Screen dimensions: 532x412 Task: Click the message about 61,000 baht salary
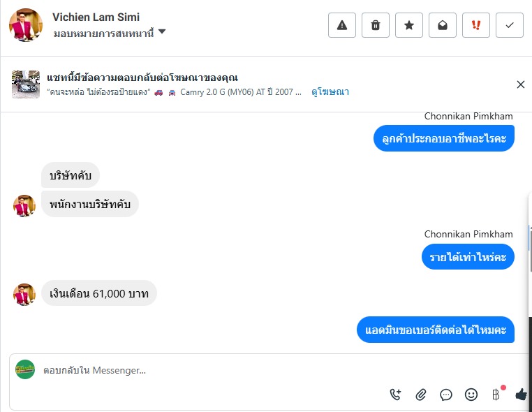(99, 293)
